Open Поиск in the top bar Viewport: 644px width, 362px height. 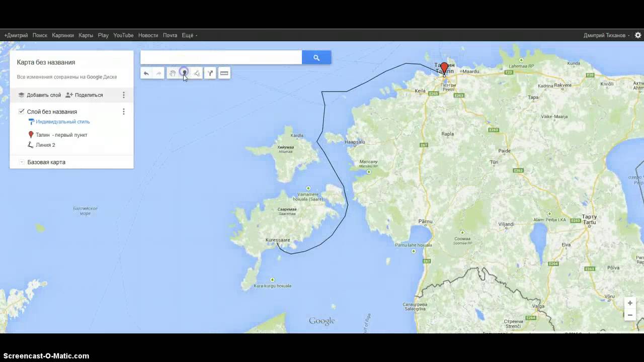40,36
